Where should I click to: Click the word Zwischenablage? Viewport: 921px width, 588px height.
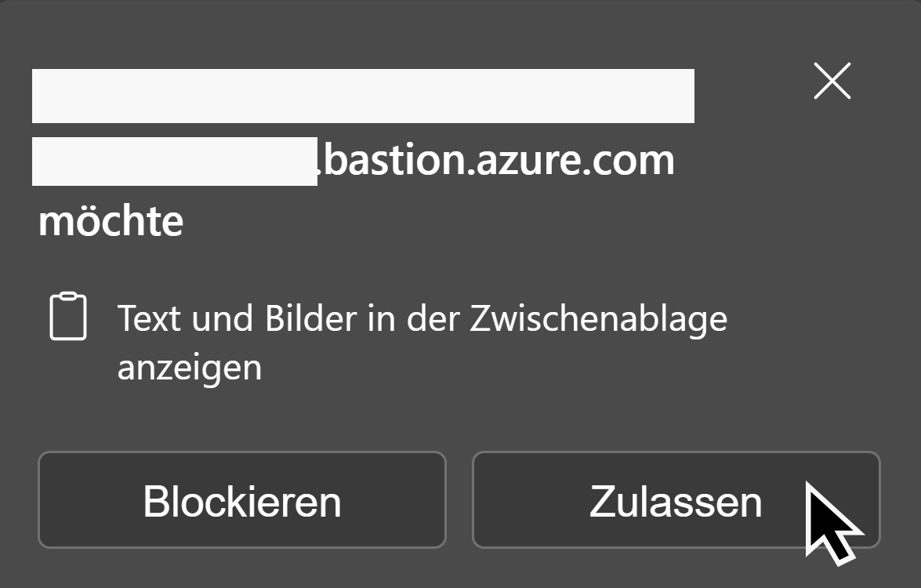598,319
